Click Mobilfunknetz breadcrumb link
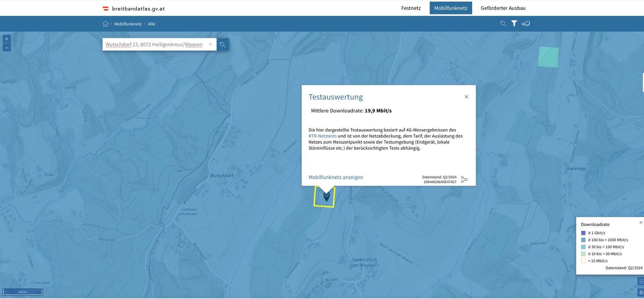 coord(128,24)
